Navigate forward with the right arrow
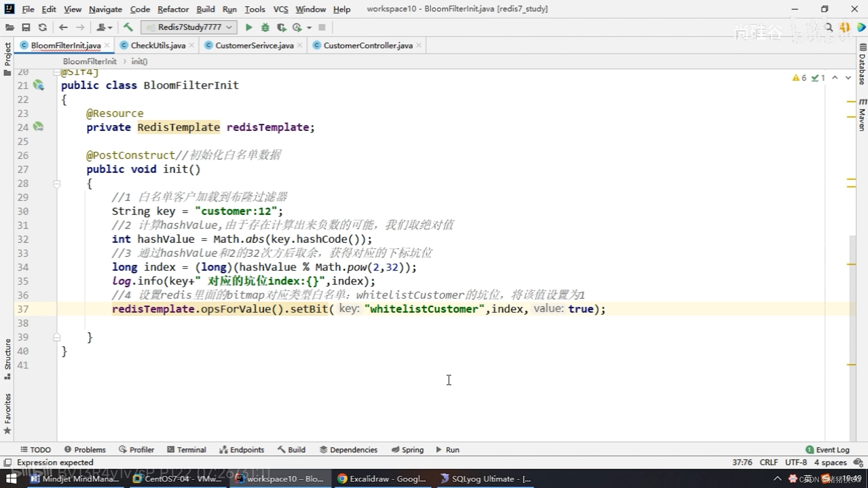Image resolution: width=868 pixels, height=488 pixels. click(80, 28)
